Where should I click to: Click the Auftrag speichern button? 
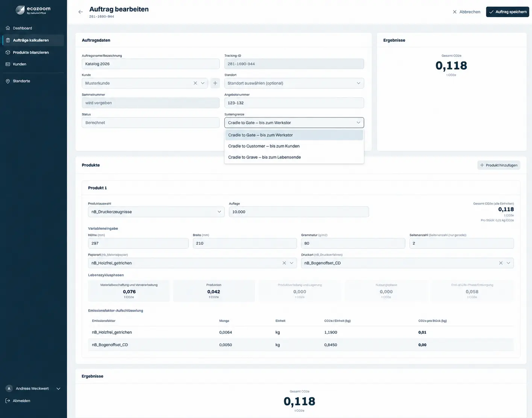pos(508,12)
